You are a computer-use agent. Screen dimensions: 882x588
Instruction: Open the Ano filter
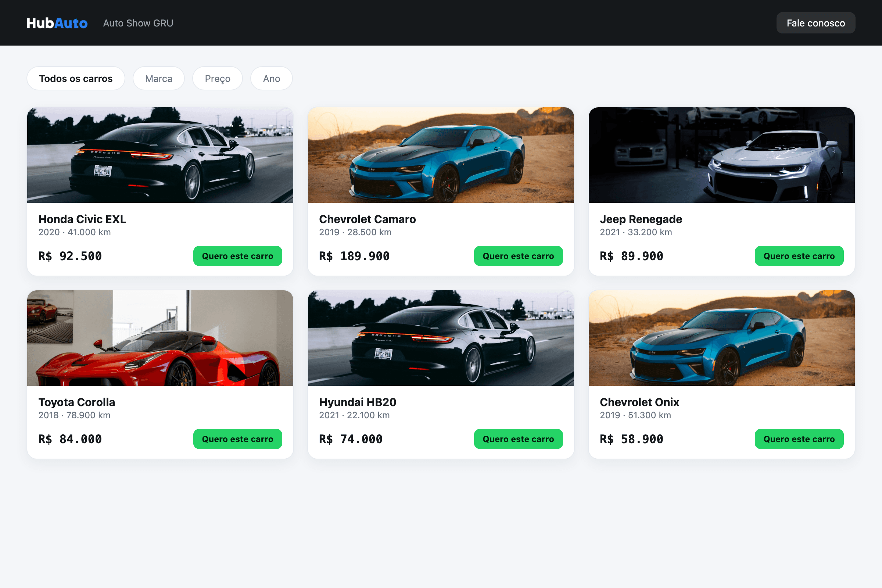pyautogui.click(x=272, y=78)
